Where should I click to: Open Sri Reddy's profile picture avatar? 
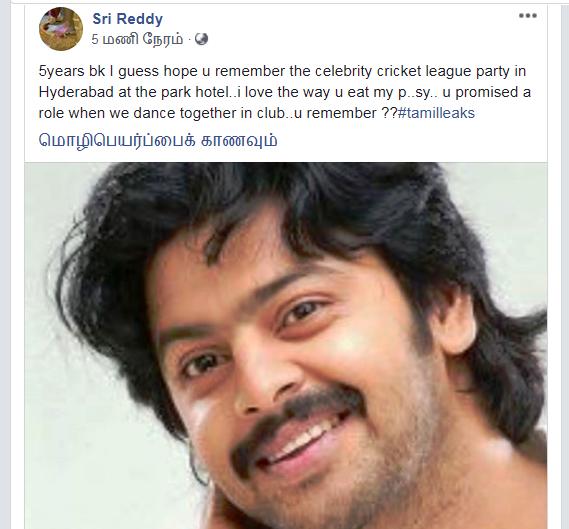coord(61,29)
